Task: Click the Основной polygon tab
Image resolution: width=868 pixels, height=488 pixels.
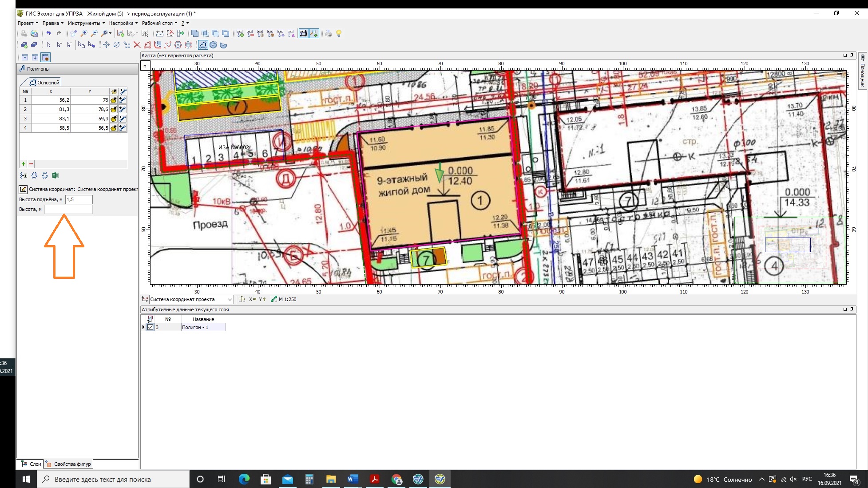Action: click(45, 83)
